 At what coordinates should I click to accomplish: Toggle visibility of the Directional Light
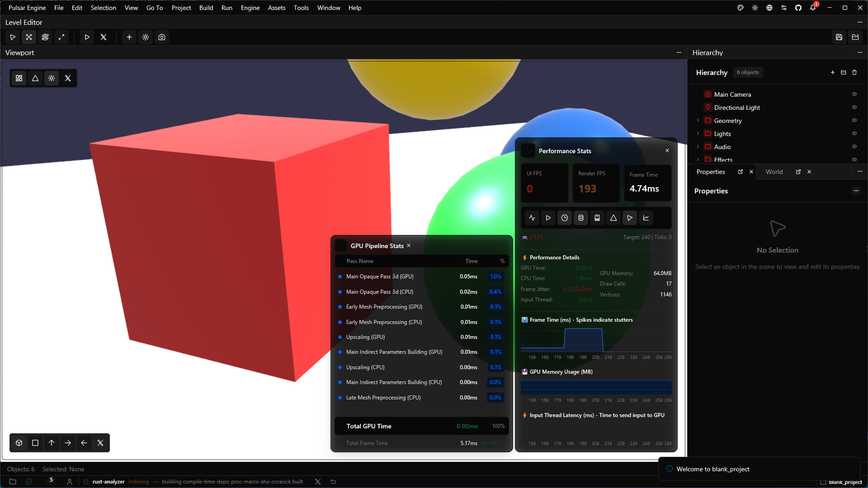tap(854, 107)
